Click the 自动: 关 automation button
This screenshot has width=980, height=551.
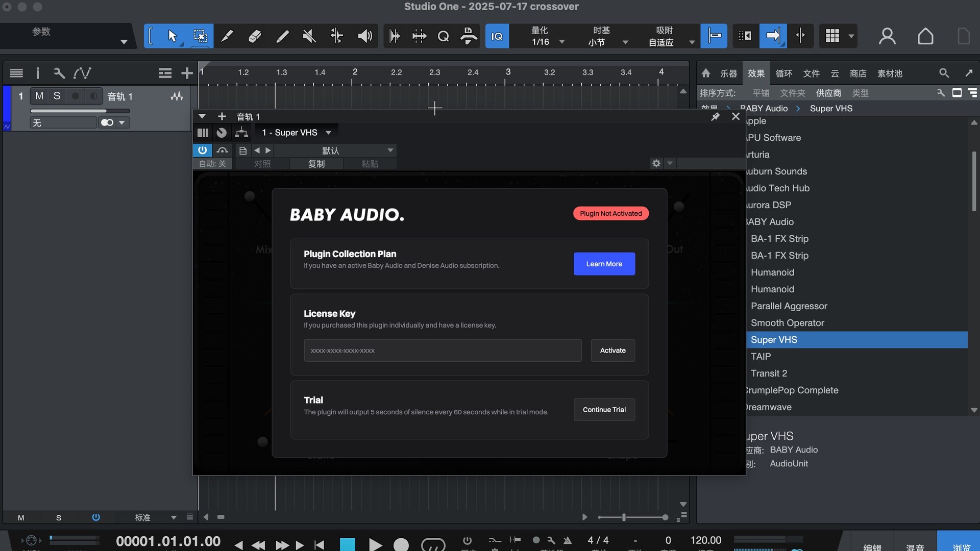click(212, 164)
